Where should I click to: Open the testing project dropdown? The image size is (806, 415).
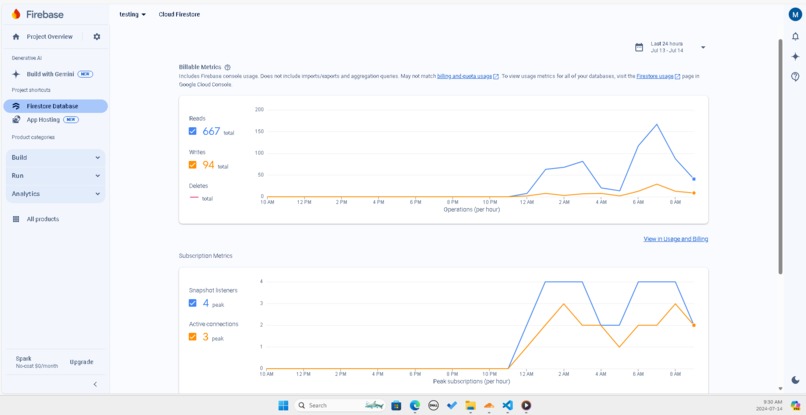click(133, 14)
